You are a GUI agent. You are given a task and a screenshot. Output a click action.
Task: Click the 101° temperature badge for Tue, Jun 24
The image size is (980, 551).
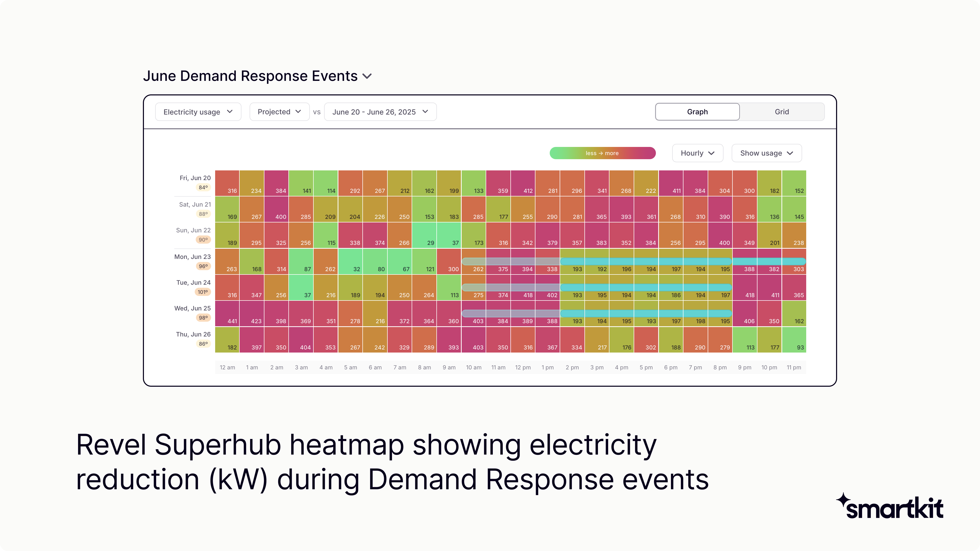tap(203, 292)
